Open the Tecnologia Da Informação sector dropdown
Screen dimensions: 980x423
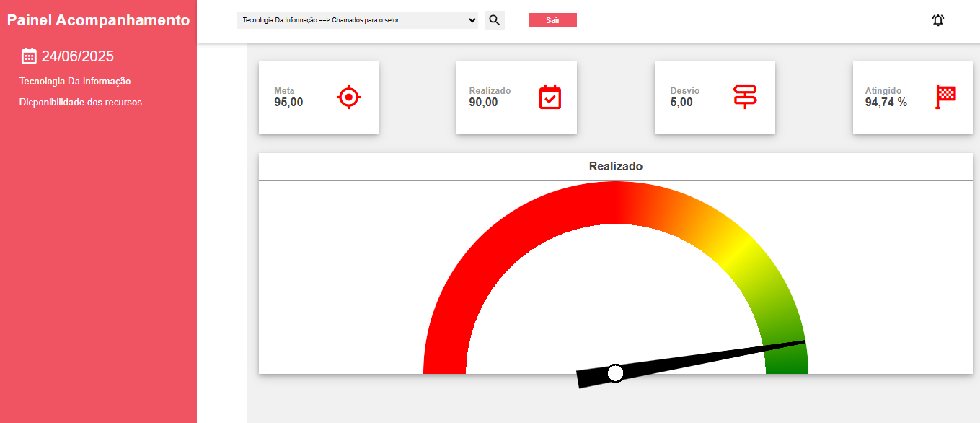pos(357,20)
